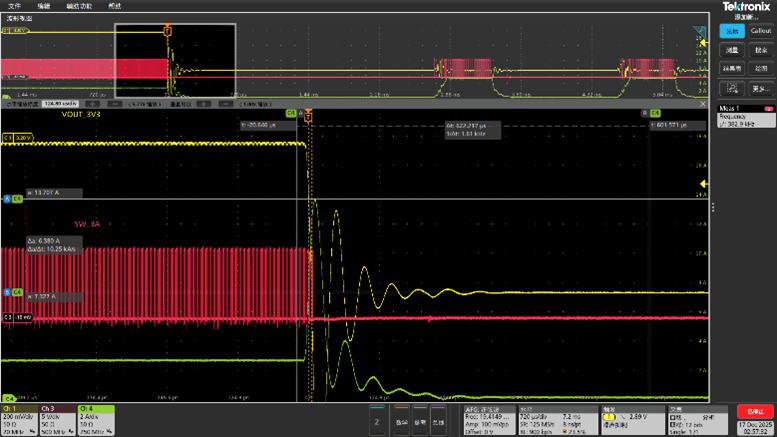Click the C1 3.20V channel handle
777x437 pixels.
17,138
